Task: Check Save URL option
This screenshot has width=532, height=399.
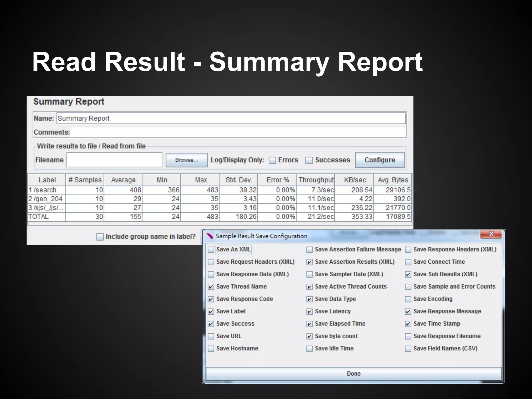Action: coord(211,336)
